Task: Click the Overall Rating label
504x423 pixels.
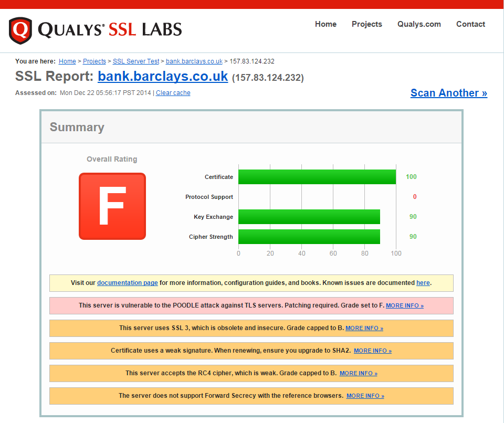Action: tap(112, 159)
